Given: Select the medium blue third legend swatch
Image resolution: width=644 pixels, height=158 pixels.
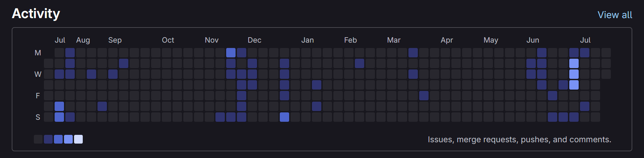Looking at the screenshot, I should point(58,139).
